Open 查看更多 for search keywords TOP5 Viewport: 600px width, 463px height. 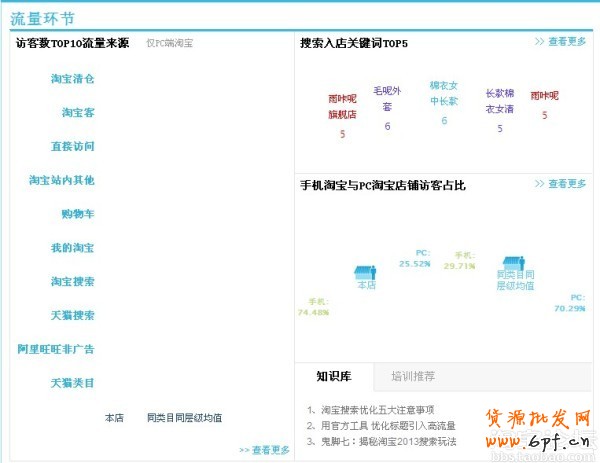(560, 42)
